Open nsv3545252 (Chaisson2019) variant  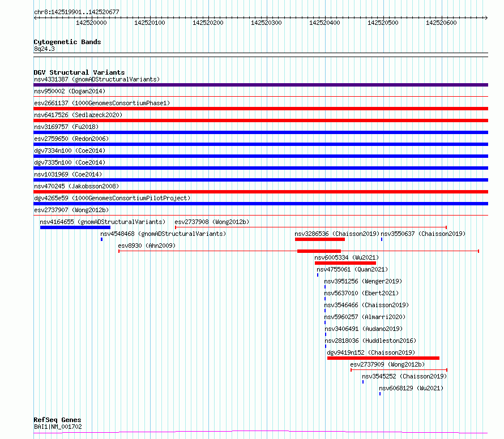[404, 376]
